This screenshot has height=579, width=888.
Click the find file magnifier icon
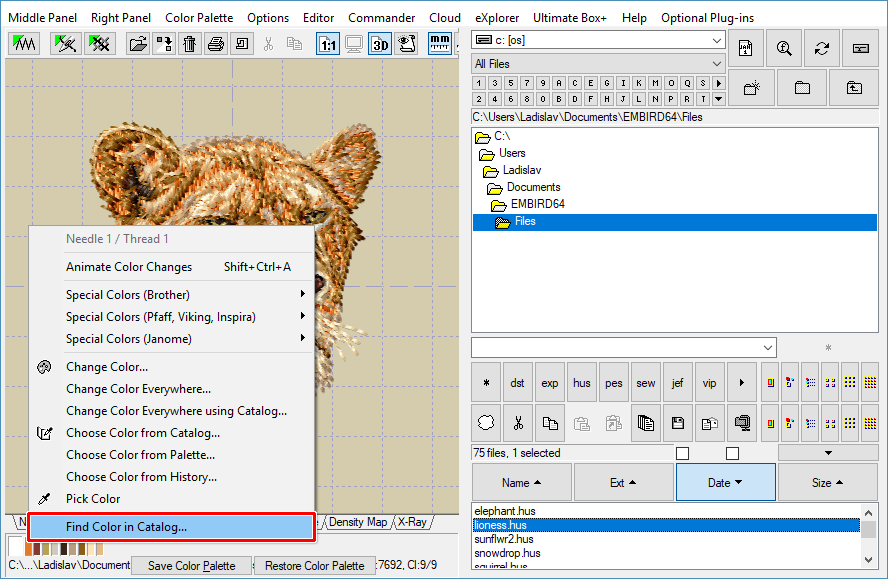coord(784,48)
